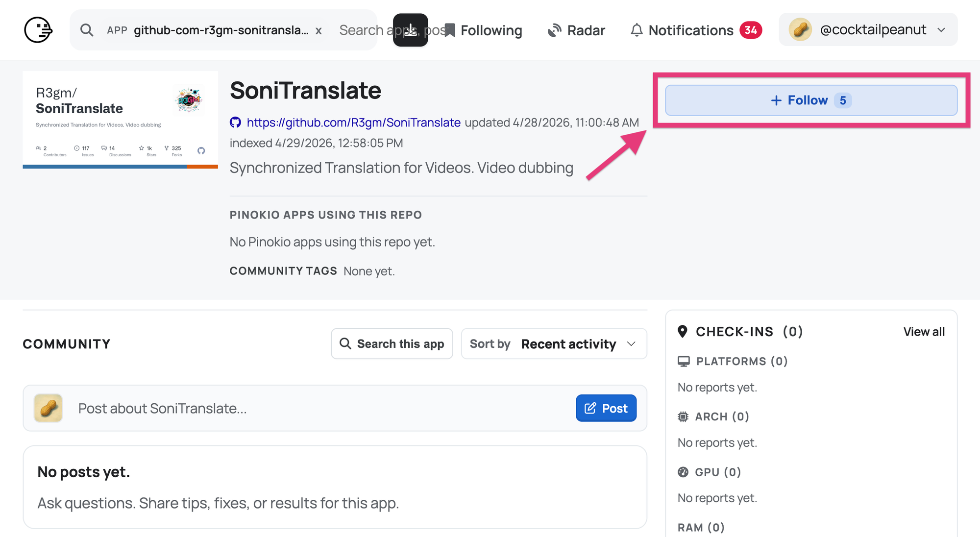Click the magnifier icon in Search this app
The image size is (980, 537).
(345, 343)
